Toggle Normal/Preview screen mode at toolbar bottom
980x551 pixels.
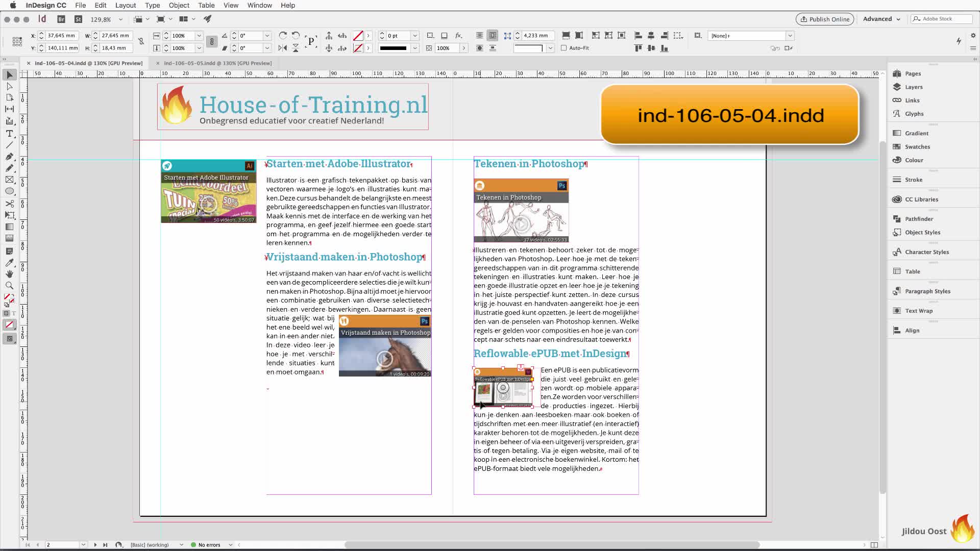(9, 339)
